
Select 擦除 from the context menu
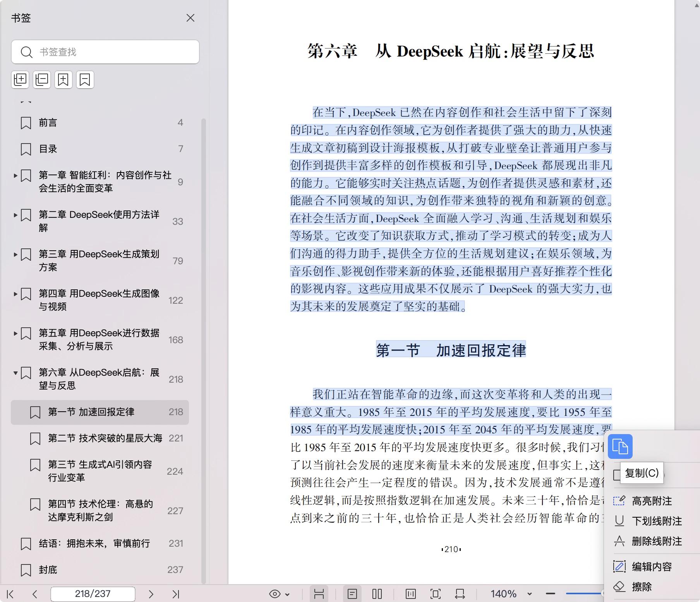pos(642,587)
